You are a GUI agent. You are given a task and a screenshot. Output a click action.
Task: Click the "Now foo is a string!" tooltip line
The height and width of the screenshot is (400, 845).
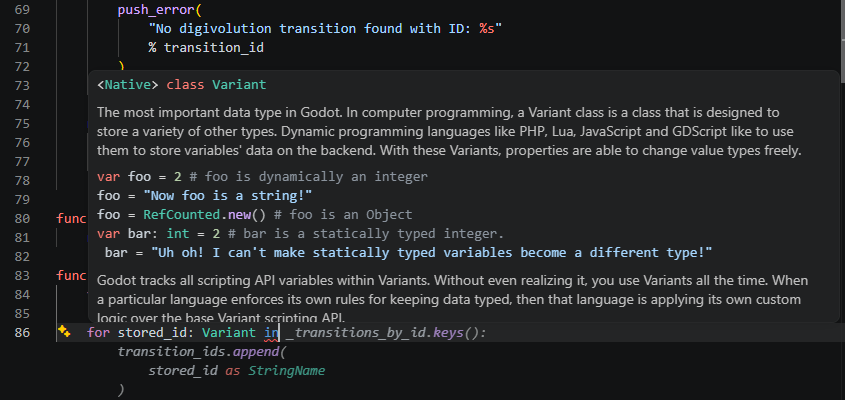point(205,195)
